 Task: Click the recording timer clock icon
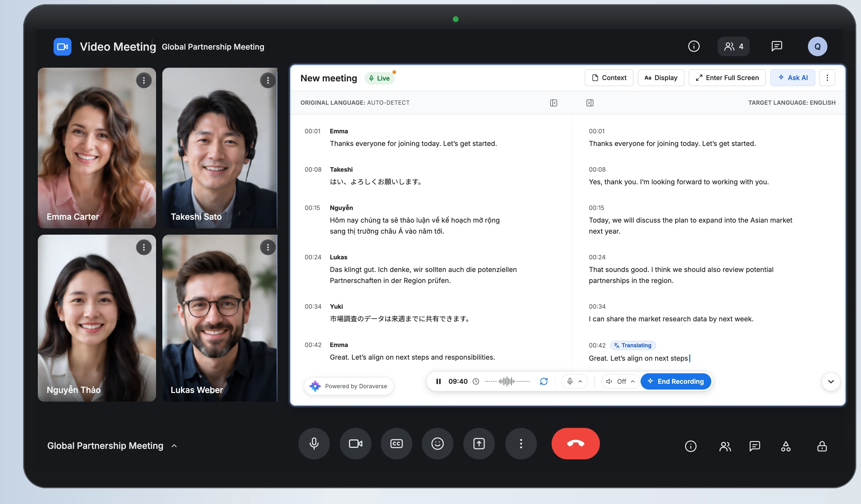pyautogui.click(x=476, y=381)
